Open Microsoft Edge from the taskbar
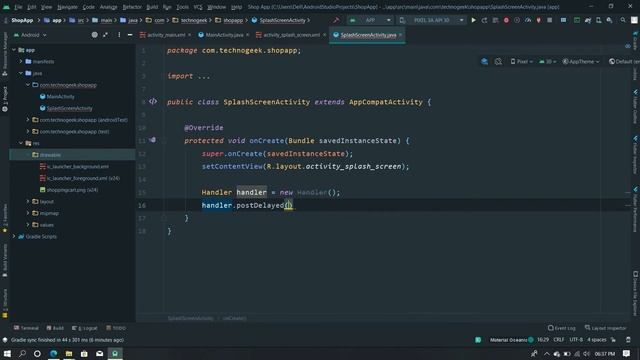The width and height of the screenshot is (640, 360). click(x=53, y=353)
